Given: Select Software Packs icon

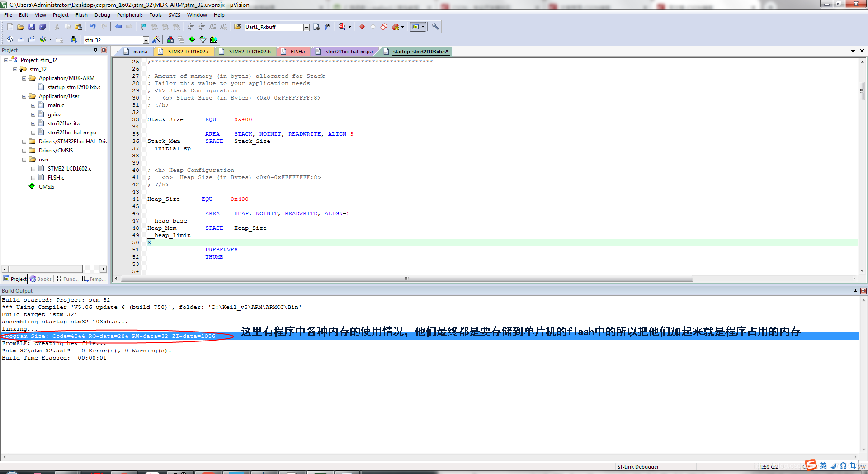Looking at the screenshot, I should pos(203,39).
